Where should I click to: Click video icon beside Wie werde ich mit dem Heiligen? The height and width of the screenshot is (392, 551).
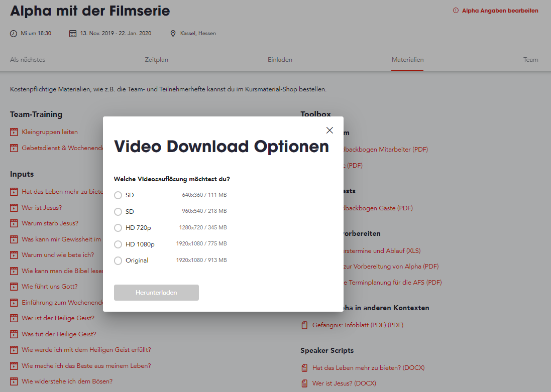pos(14,350)
